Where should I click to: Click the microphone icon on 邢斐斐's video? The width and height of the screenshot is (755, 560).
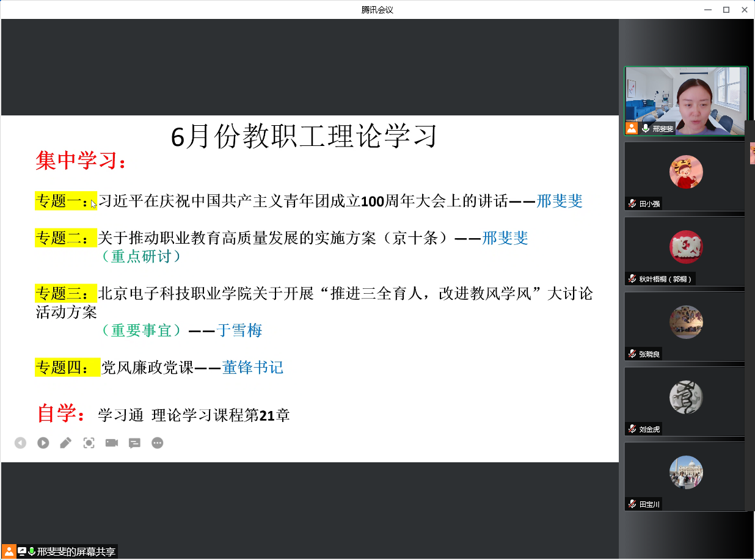tap(646, 128)
